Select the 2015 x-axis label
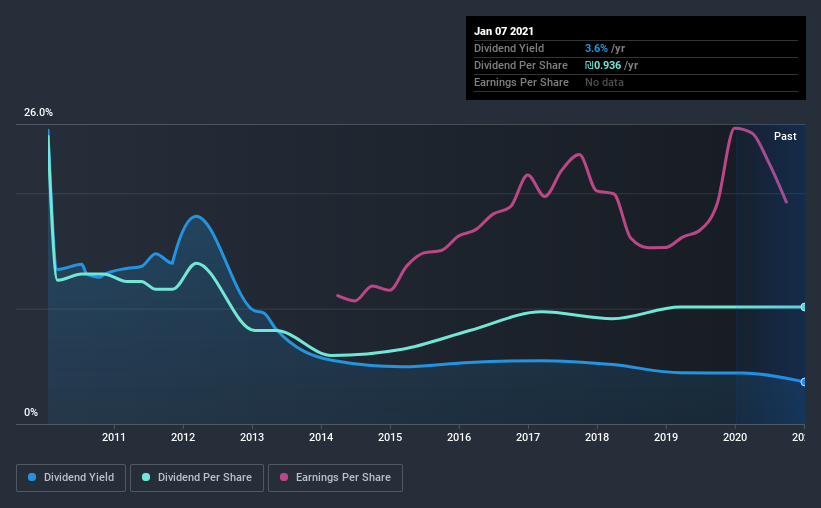Viewport: 821px width, 508px height. pos(390,437)
